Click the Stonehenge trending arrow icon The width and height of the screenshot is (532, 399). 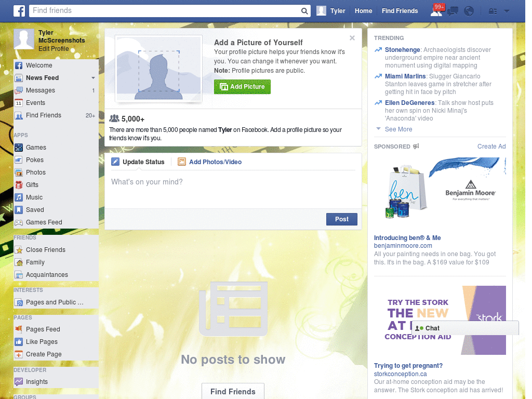point(378,50)
